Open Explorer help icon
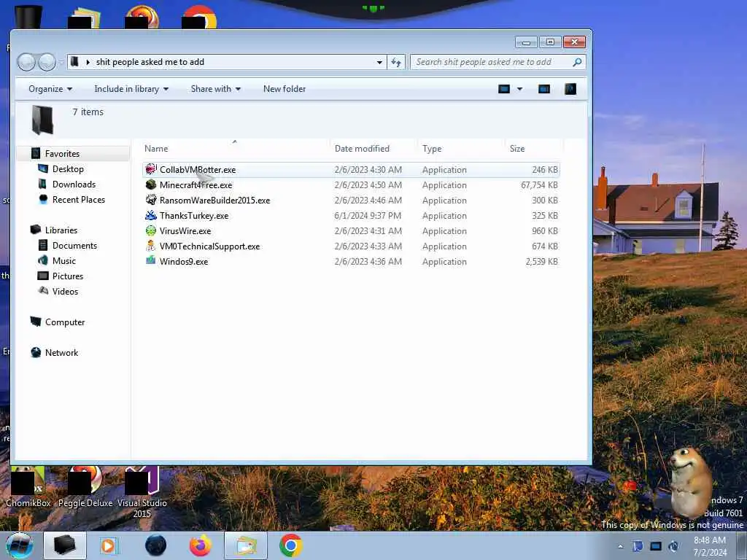 tap(570, 89)
